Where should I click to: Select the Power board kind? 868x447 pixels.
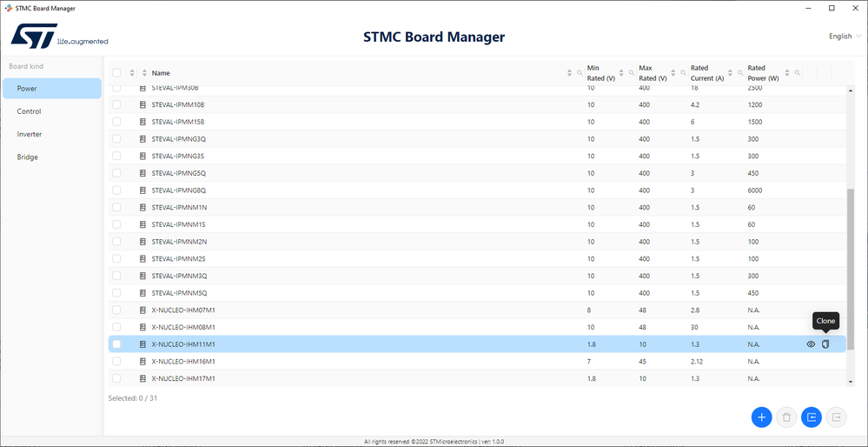click(52, 89)
